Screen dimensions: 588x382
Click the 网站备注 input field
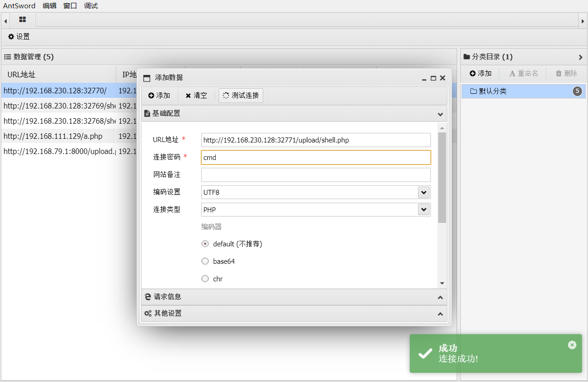tap(316, 175)
